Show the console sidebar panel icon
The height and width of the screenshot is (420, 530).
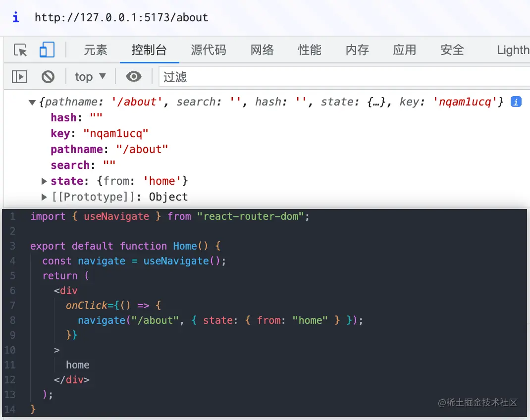click(19, 77)
